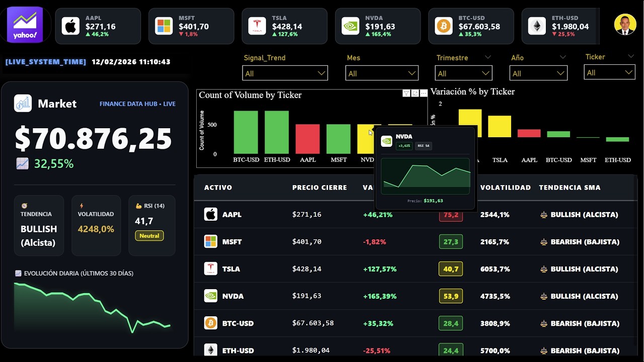This screenshot has height=362, width=644.
Task: Click the 6053,7% volatility value
Action: coord(495,269)
